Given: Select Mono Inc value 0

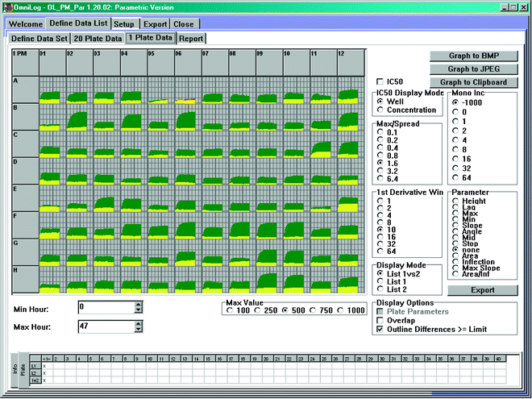Looking at the screenshot, I should point(455,111).
